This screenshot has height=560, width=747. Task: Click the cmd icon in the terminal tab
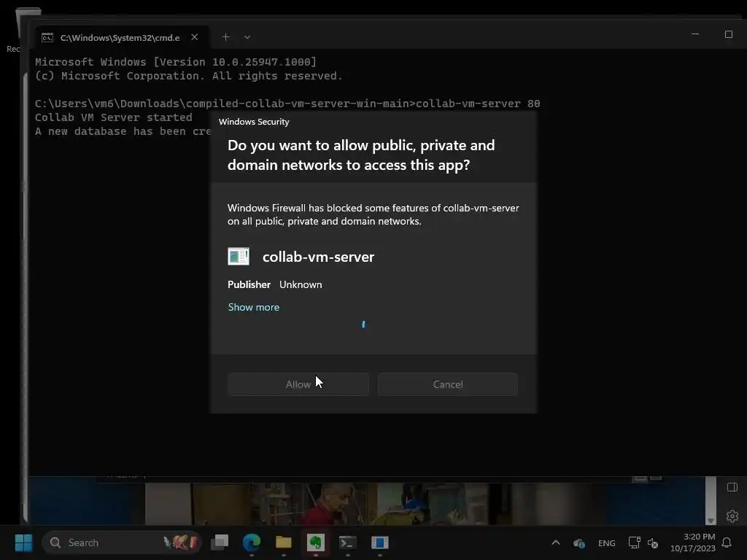click(x=47, y=38)
